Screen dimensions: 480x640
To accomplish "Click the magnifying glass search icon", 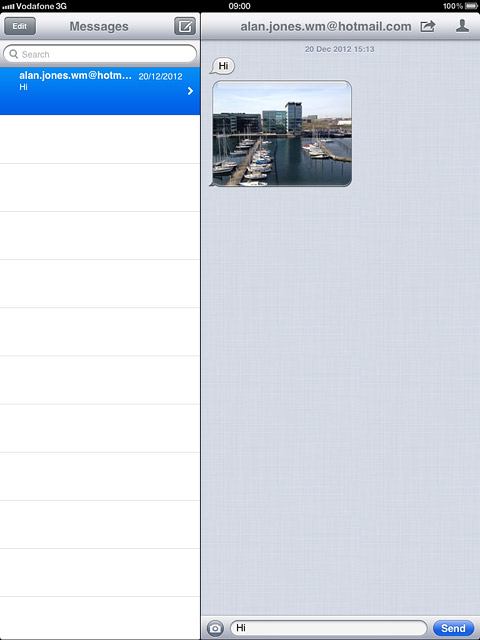I will [x=13, y=54].
